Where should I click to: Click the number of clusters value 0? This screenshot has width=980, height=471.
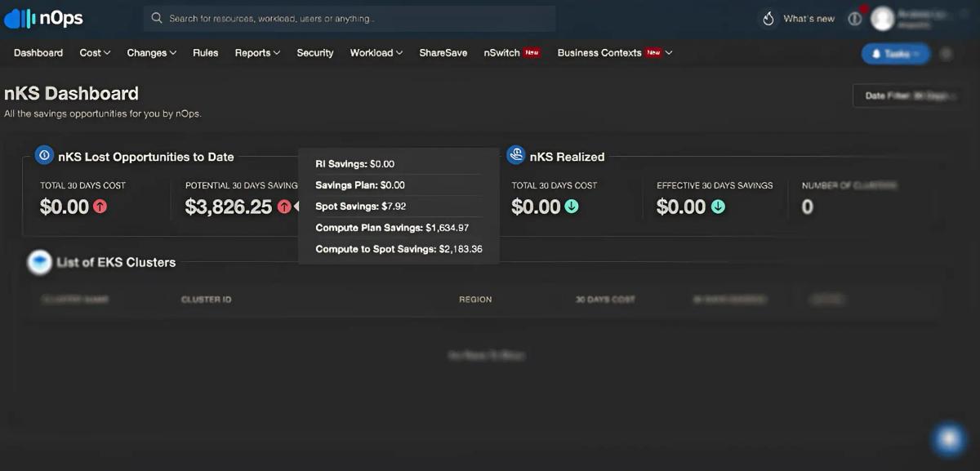808,207
